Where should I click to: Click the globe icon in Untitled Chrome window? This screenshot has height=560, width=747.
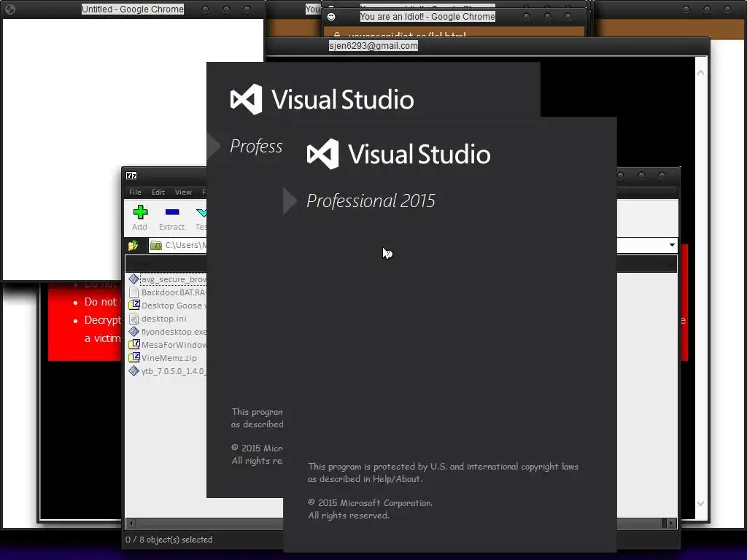pyautogui.click(x=10, y=9)
